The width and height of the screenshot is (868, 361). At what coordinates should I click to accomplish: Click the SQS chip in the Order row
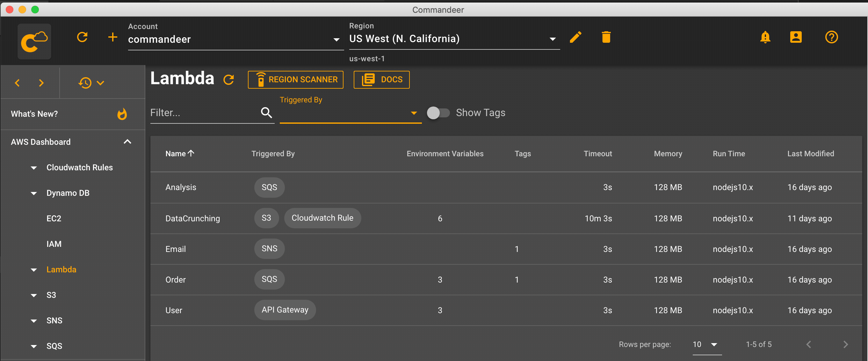click(x=269, y=279)
